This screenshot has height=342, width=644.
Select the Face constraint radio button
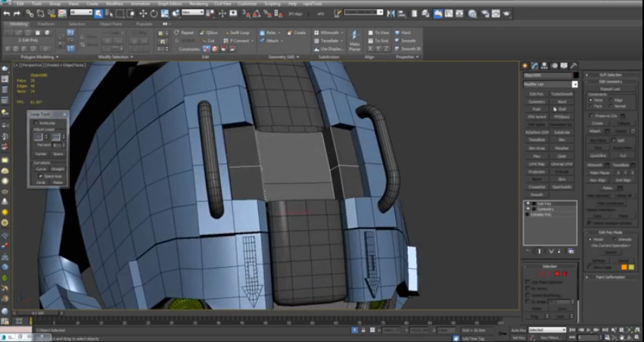tap(591, 106)
